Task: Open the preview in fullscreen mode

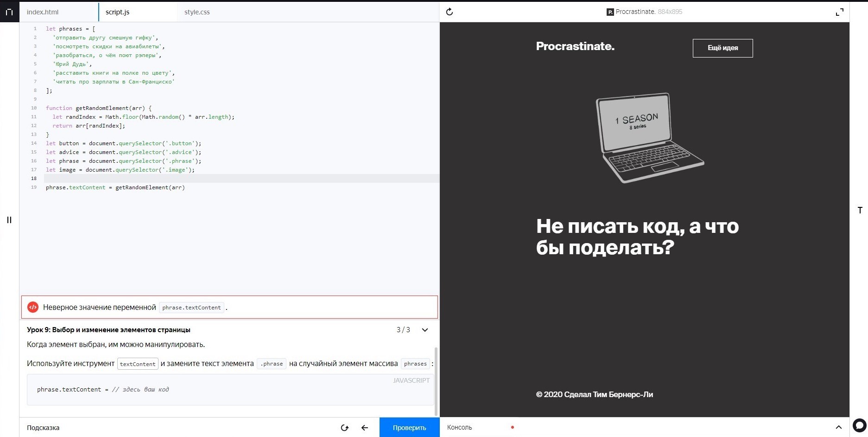Action: click(839, 12)
